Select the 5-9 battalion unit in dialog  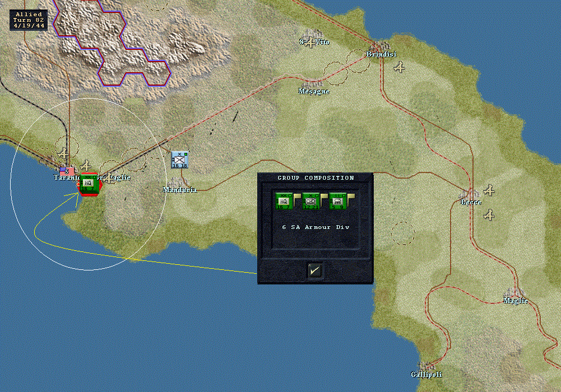(x=338, y=201)
